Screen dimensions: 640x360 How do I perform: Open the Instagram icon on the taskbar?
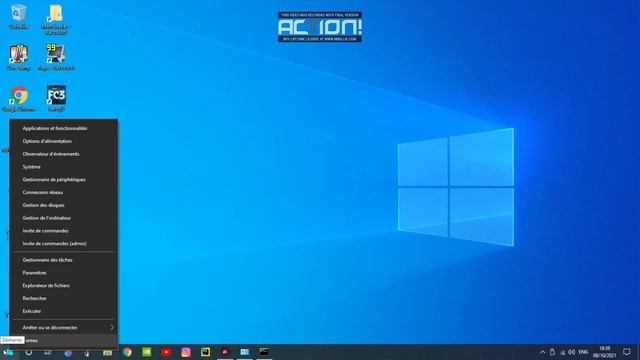(186, 352)
